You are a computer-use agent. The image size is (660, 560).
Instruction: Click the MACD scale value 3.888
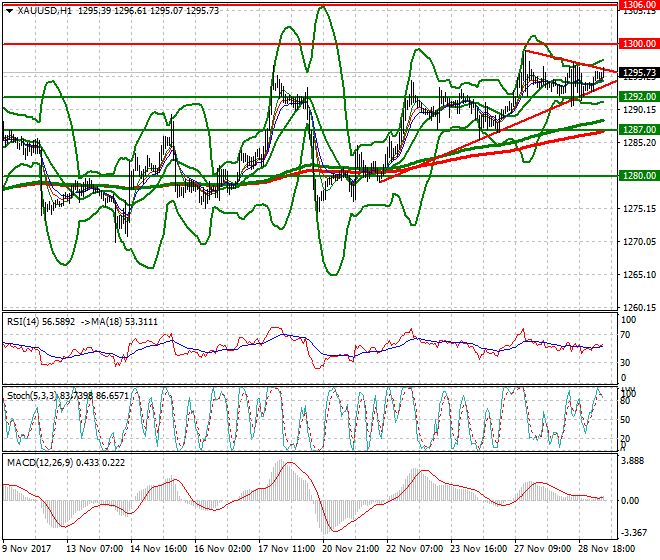(x=633, y=461)
